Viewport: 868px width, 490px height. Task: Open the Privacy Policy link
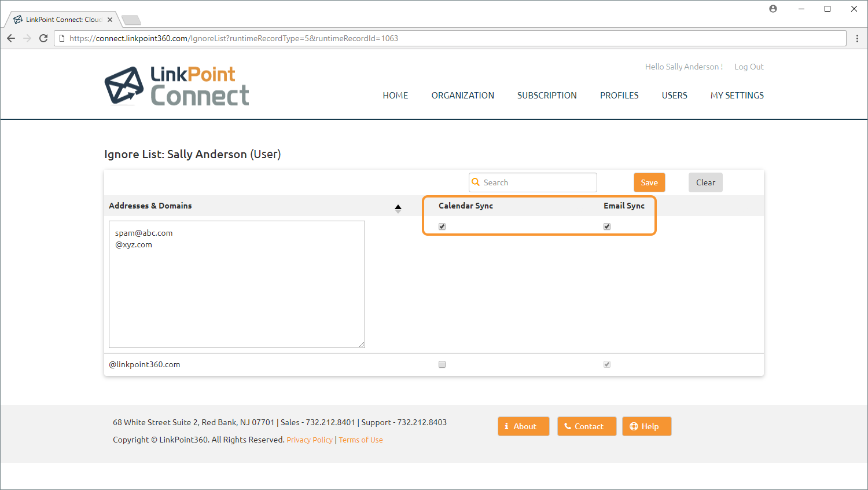[310, 440]
